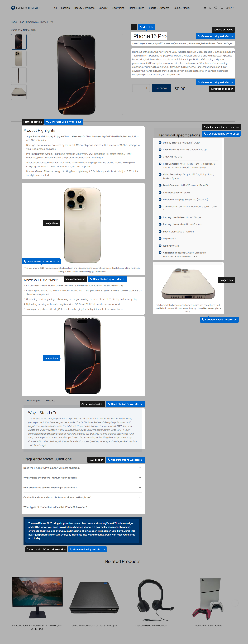Decrease quantity with the minus button
The height and width of the screenshot is (644, 248).
click(135, 88)
